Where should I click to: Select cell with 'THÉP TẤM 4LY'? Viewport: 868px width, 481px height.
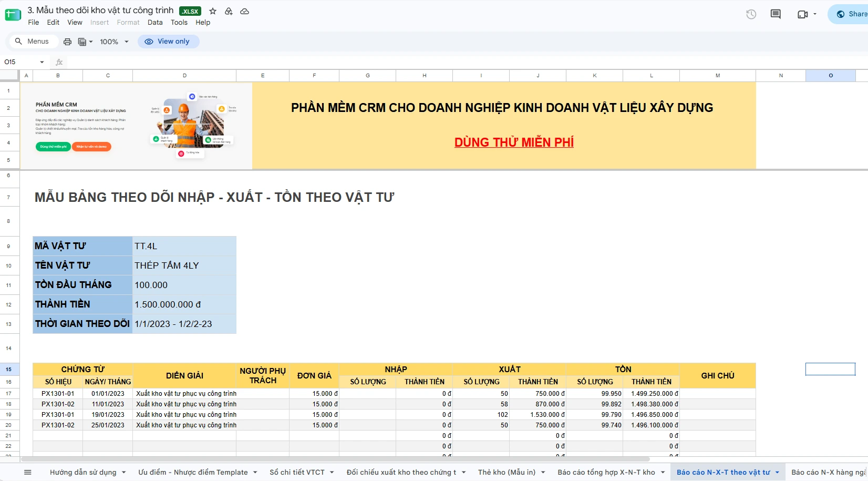[184, 265]
